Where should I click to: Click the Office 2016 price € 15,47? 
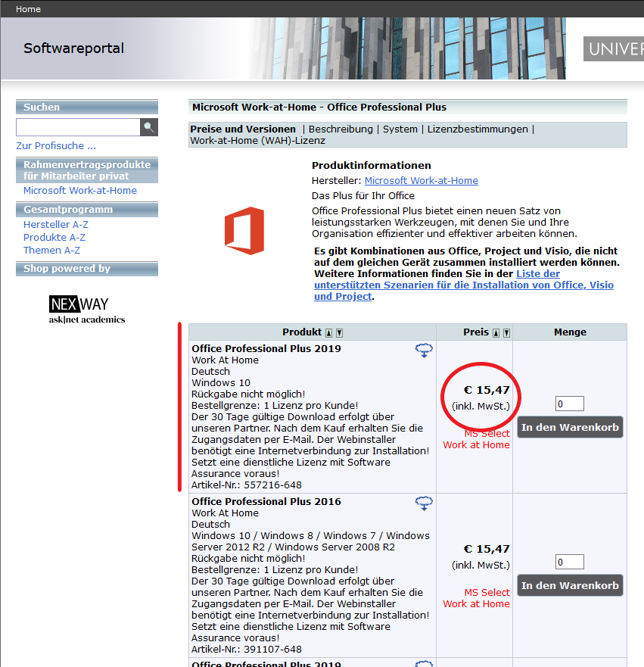pyautogui.click(x=487, y=549)
